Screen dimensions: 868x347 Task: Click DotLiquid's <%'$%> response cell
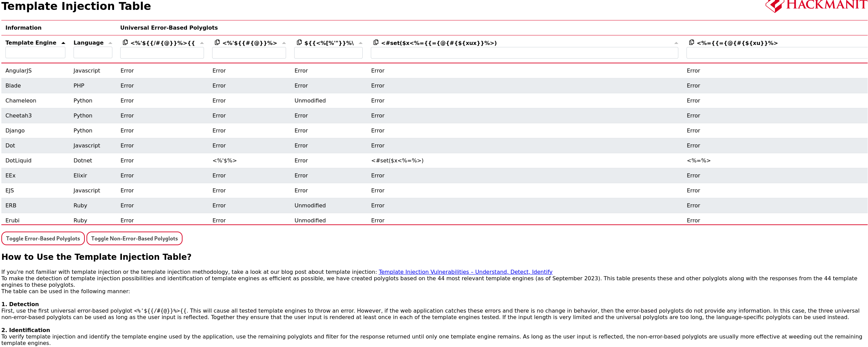224,160
